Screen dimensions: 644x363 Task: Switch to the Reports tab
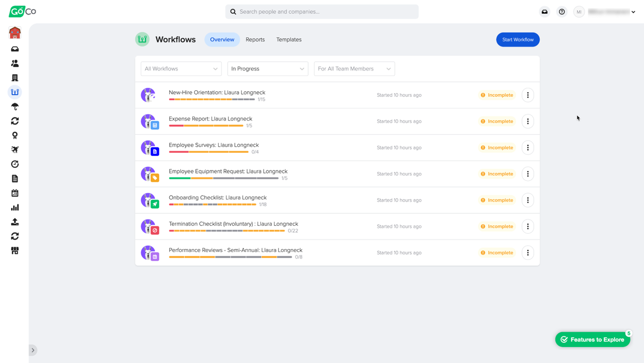[x=255, y=39]
